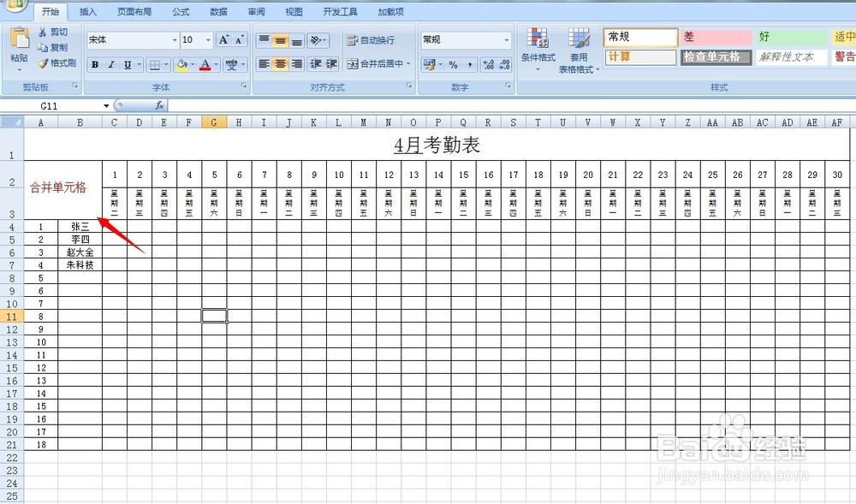Click the cell borders icon

click(x=154, y=65)
